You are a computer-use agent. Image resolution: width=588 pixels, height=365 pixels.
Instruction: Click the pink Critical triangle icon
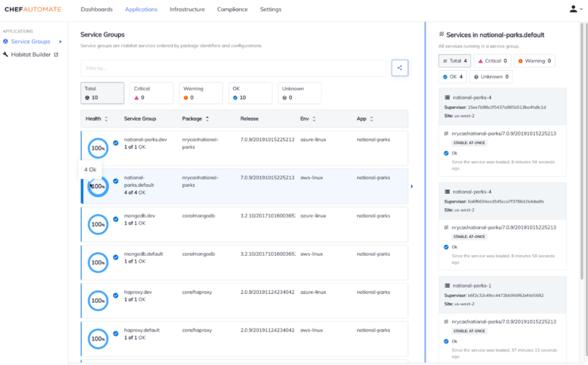(x=137, y=97)
